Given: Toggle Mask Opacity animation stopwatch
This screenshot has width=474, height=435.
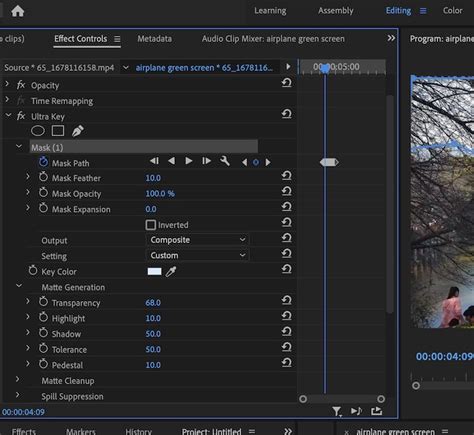Looking at the screenshot, I should (43, 193).
